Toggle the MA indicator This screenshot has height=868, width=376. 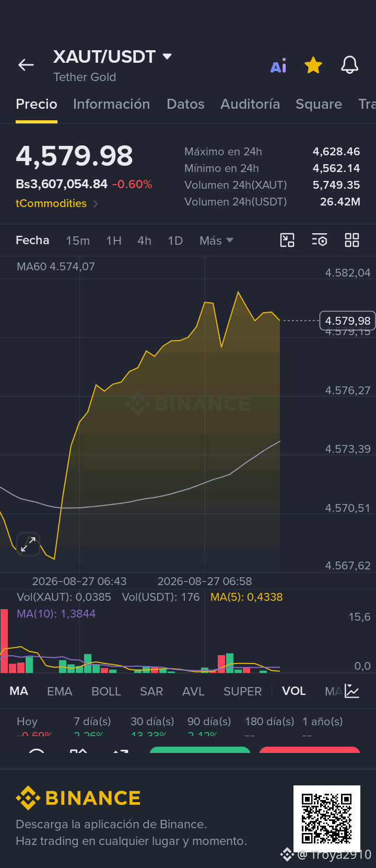coord(19,691)
